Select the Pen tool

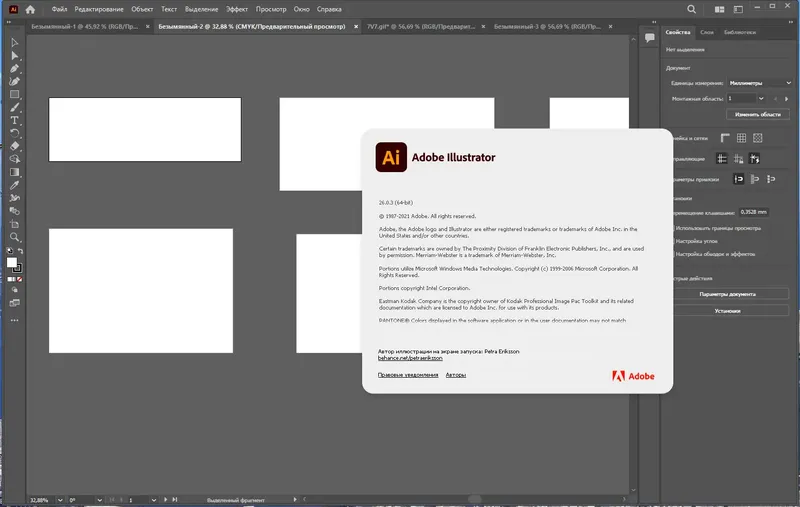14,68
